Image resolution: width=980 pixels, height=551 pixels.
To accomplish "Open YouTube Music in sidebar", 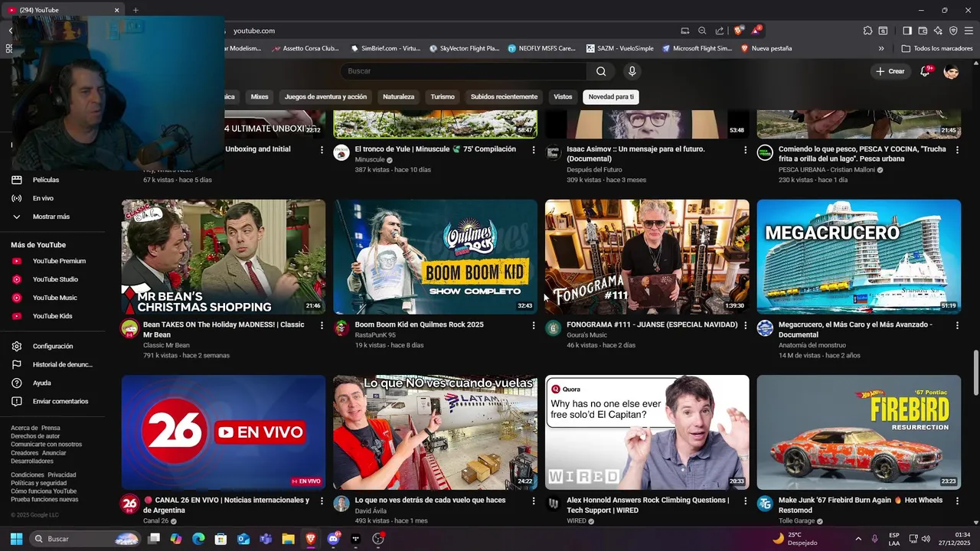I will (x=53, y=298).
